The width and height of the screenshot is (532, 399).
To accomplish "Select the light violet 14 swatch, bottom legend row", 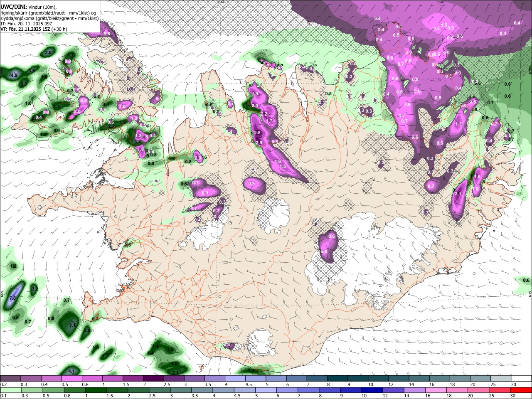I will (x=415, y=390).
